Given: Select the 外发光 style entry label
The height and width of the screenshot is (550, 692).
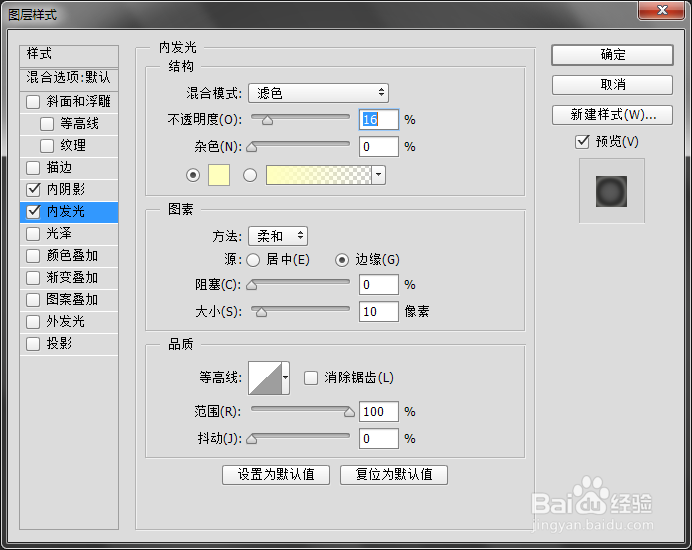Looking at the screenshot, I should click(66, 321).
